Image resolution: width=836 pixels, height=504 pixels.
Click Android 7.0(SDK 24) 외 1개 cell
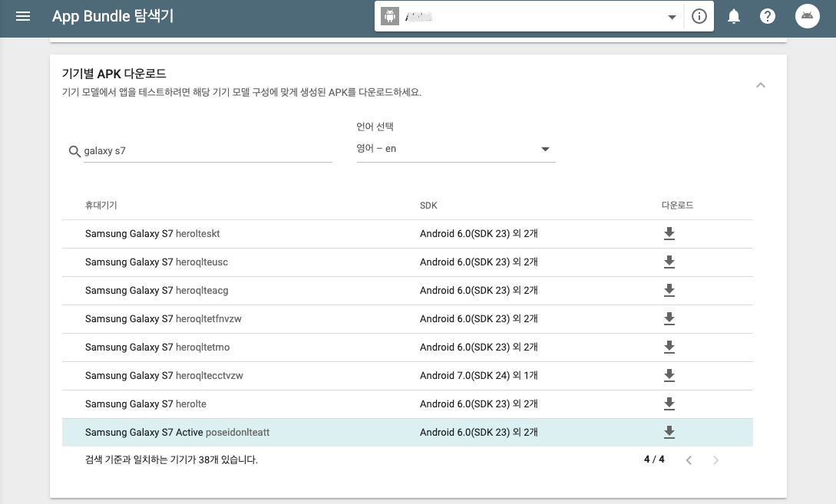pyautogui.click(x=479, y=376)
